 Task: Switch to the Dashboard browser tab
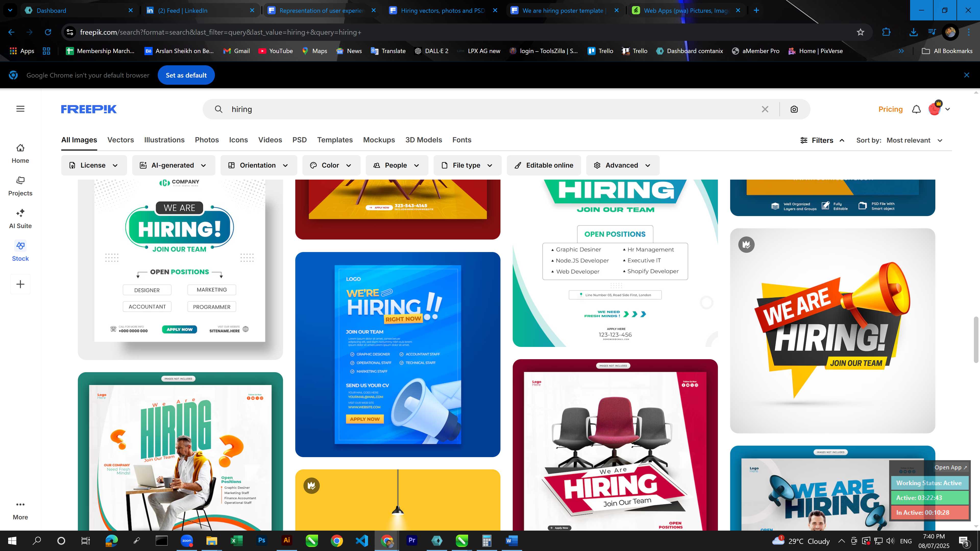tap(79, 10)
